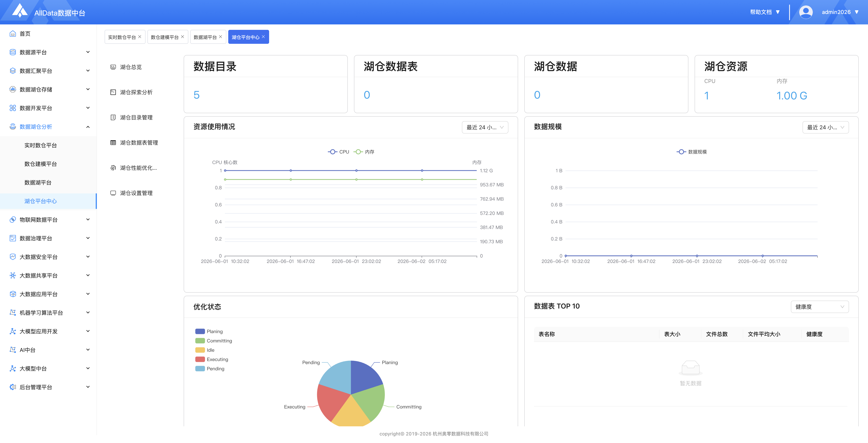Close the 数据湖平台 tab
Screen dimensions: 868x443
[220, 37]
